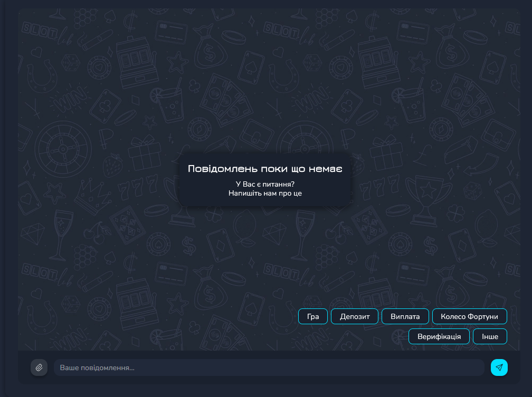Click the paperclip attach file icon
Viewport: 532px width, 397px height.
39,367
